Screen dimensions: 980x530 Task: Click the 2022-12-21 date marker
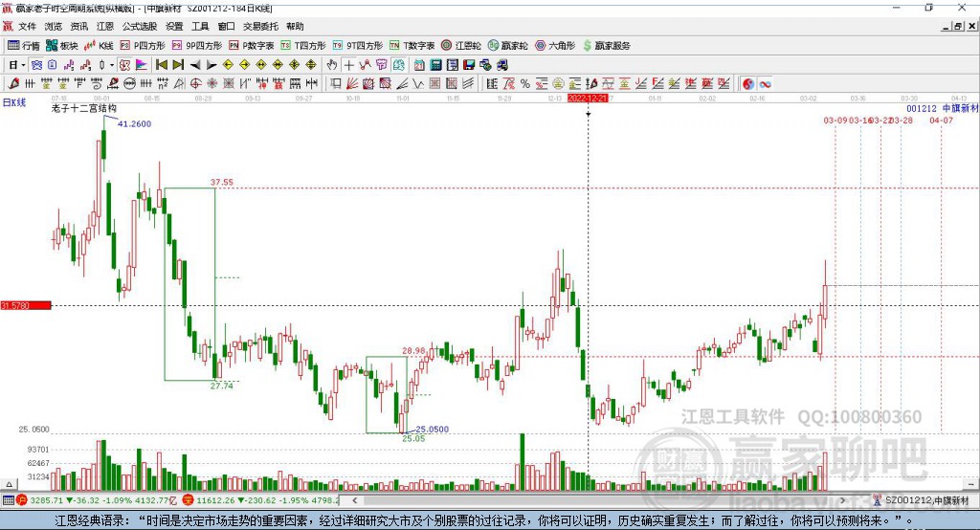[588, 99]
